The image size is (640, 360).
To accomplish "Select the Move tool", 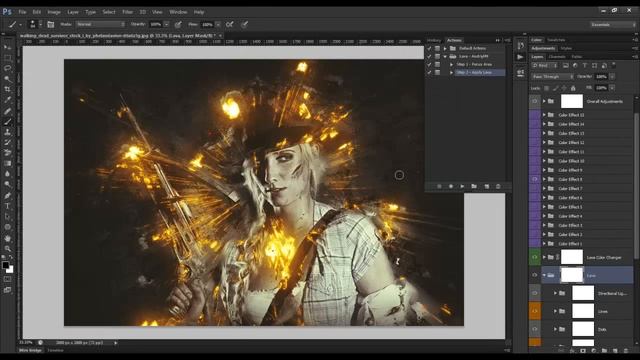I will tap(7, 47).
